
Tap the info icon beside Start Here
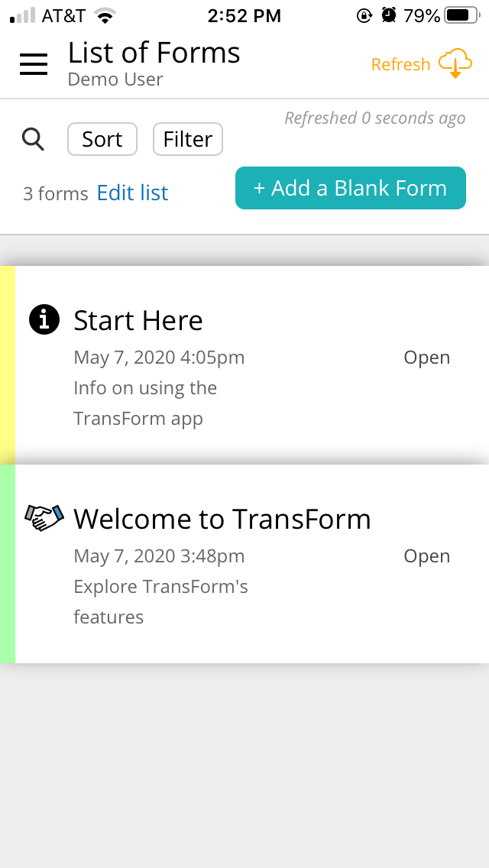pos(44,319)
